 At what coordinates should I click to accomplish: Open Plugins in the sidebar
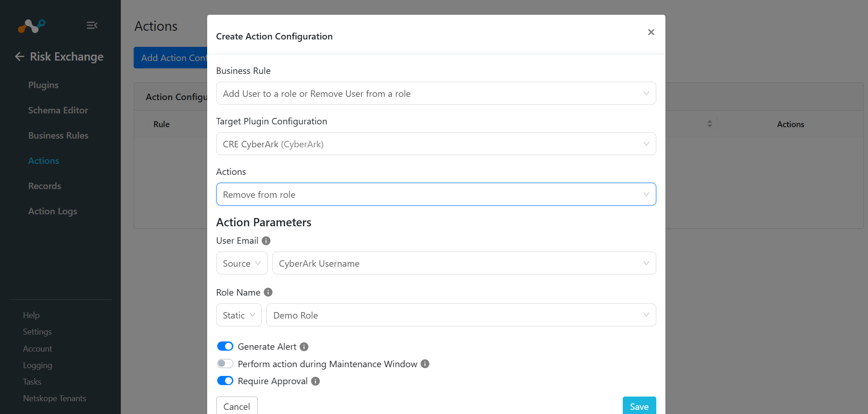[43, 85]
